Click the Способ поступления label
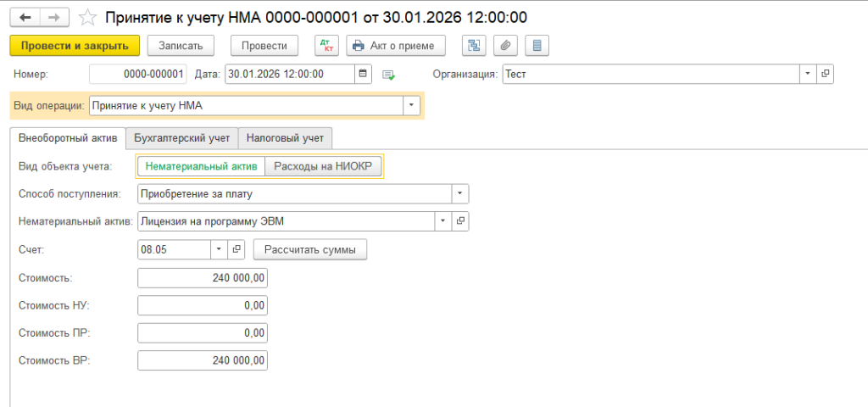 coord(70,193)
